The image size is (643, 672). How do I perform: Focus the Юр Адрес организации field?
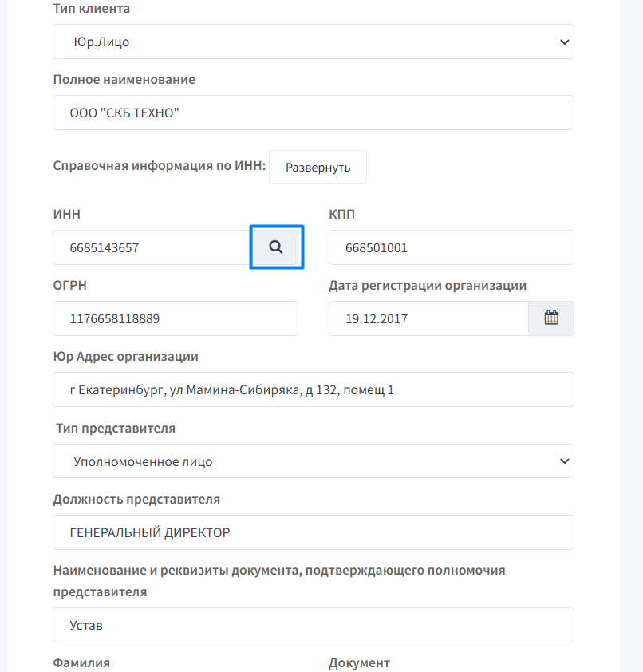tap(314, 389)
